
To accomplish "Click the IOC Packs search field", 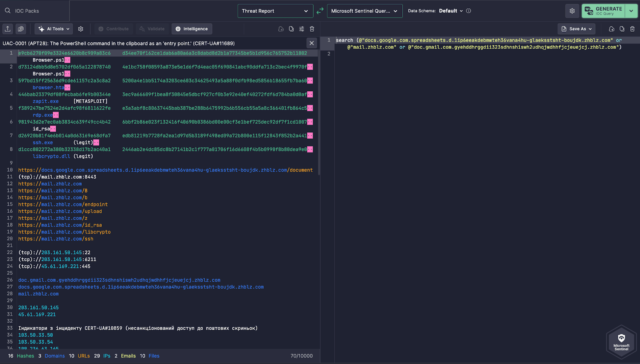I will coord(35,11).
